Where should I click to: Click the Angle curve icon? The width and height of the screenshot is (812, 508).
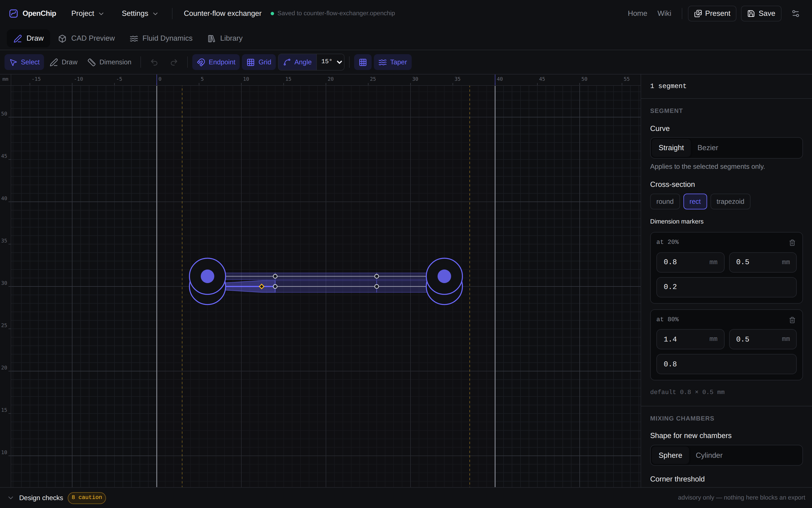tap(287, 62)
